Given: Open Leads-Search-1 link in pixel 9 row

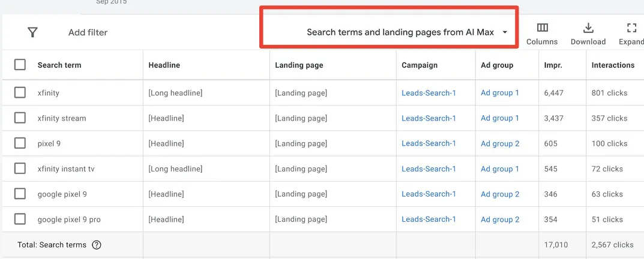Looking at the screenshot, I should (x=429, y=143).
